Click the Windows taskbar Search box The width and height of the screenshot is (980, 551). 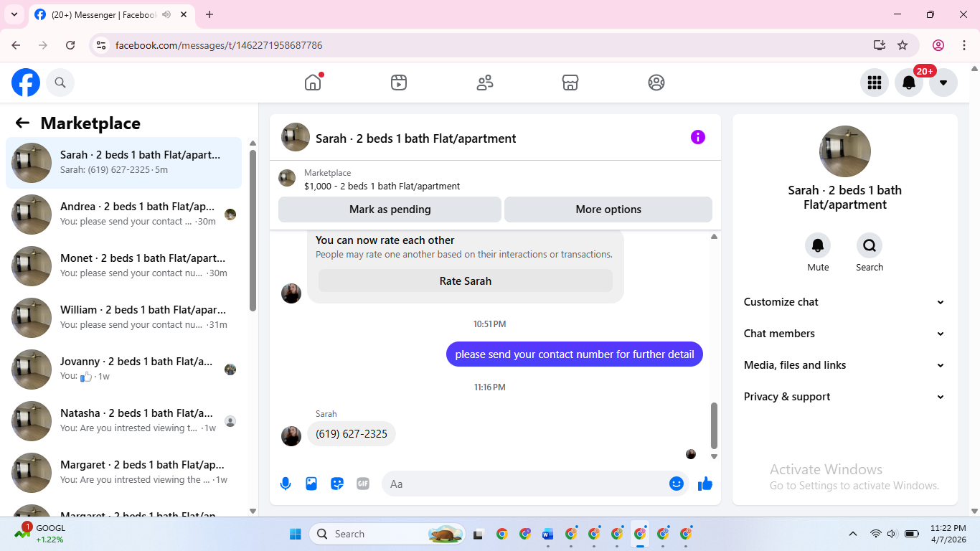point(387,534)
